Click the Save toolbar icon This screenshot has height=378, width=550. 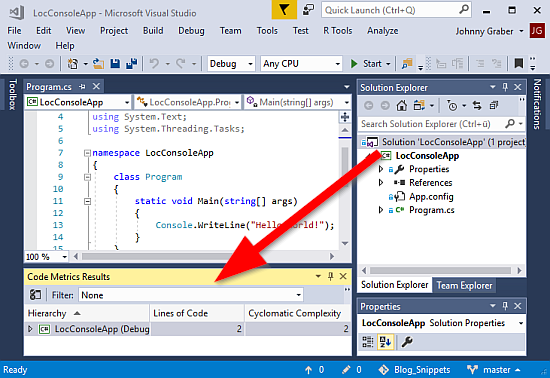pyautogui.click(x=115, y=64)
